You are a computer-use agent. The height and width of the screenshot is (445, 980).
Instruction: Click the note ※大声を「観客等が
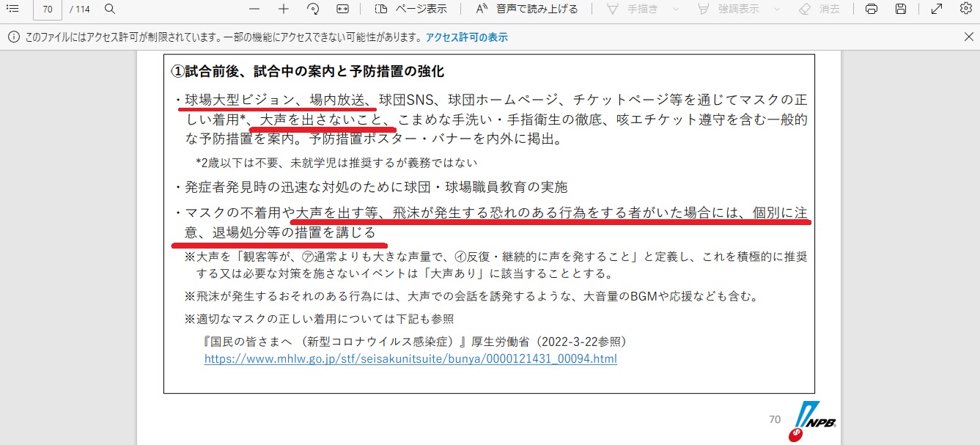(495, 265)
